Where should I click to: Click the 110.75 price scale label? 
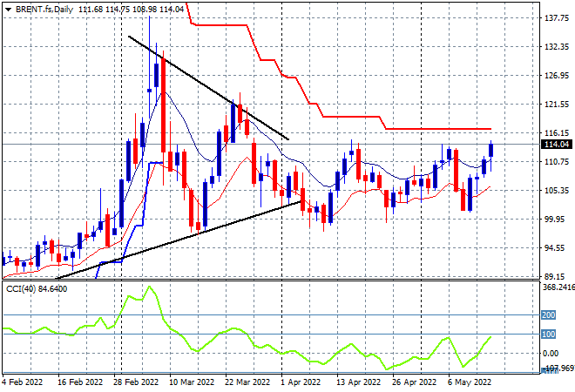coord(557,162)
